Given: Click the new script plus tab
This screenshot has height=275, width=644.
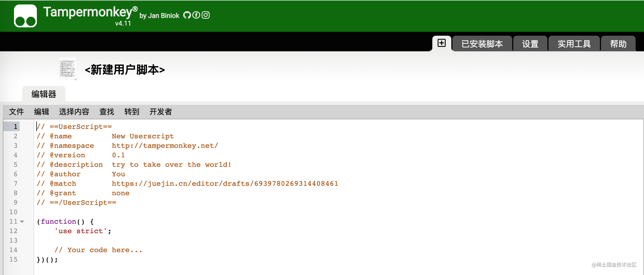Looking at the screenshot, I should coord(442,43).
